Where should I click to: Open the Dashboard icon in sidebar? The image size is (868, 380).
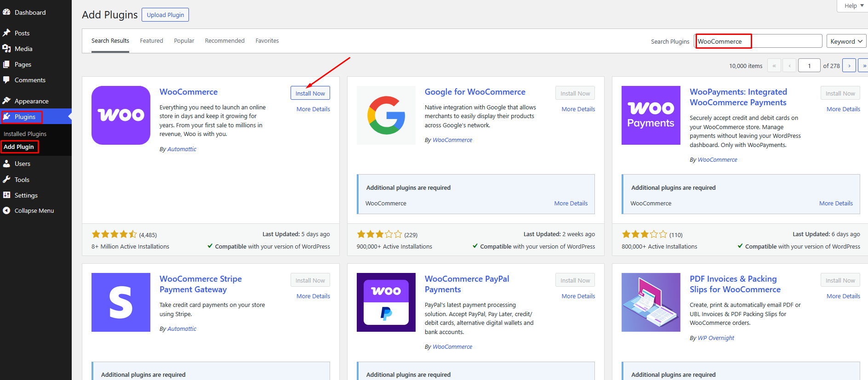(x=6, y=12)
